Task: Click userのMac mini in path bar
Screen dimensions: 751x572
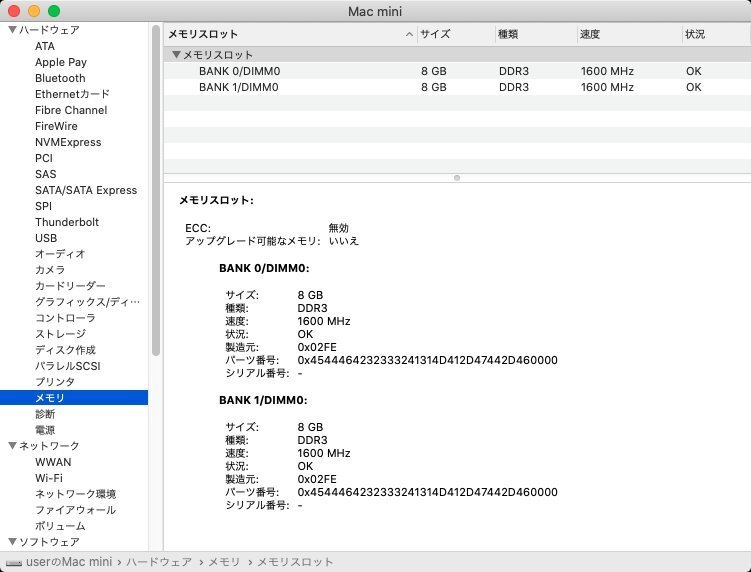Action: click(x=68, y=561)
